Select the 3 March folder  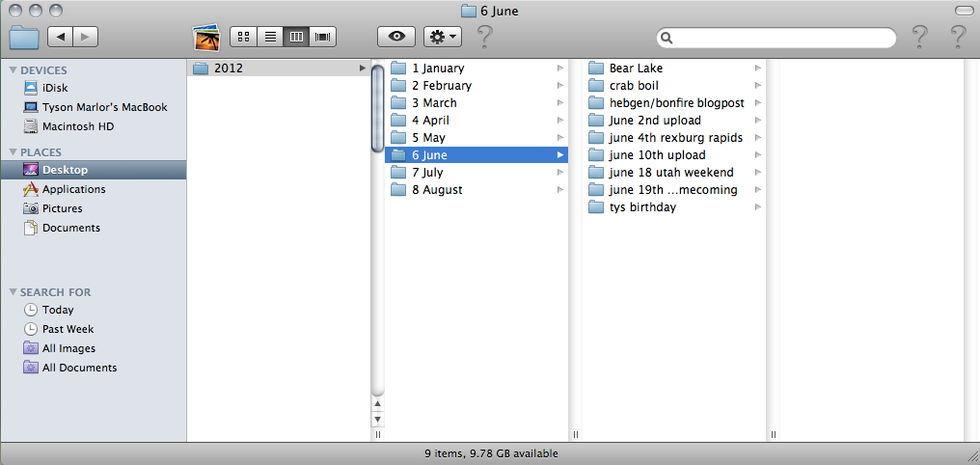476,103
